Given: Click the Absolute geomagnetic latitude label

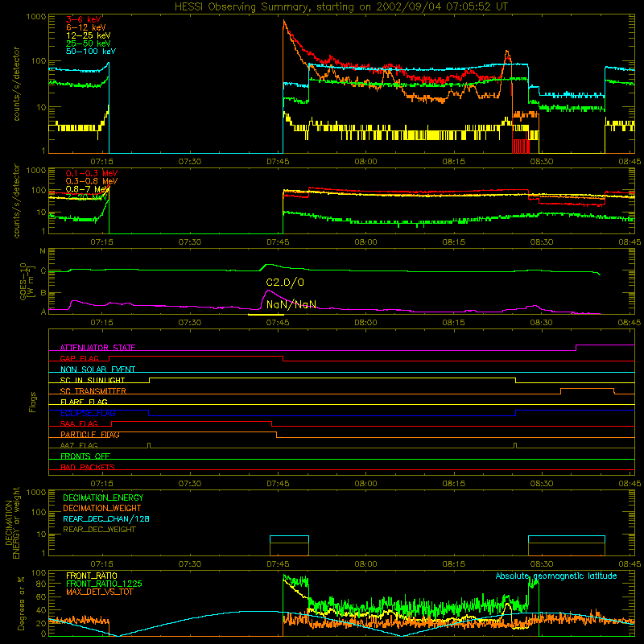Looking at the screenshot, I should point(556,576).
